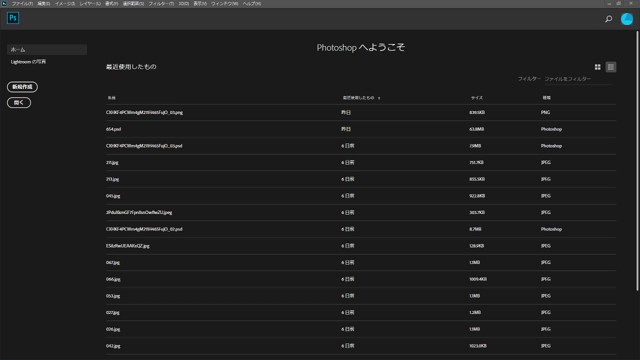Open the recent file 042.jpg
640x360 pixels.
point(113,346)
